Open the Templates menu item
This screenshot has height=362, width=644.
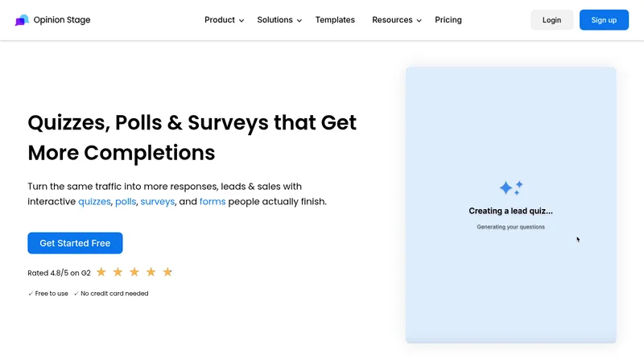point(335,19)
